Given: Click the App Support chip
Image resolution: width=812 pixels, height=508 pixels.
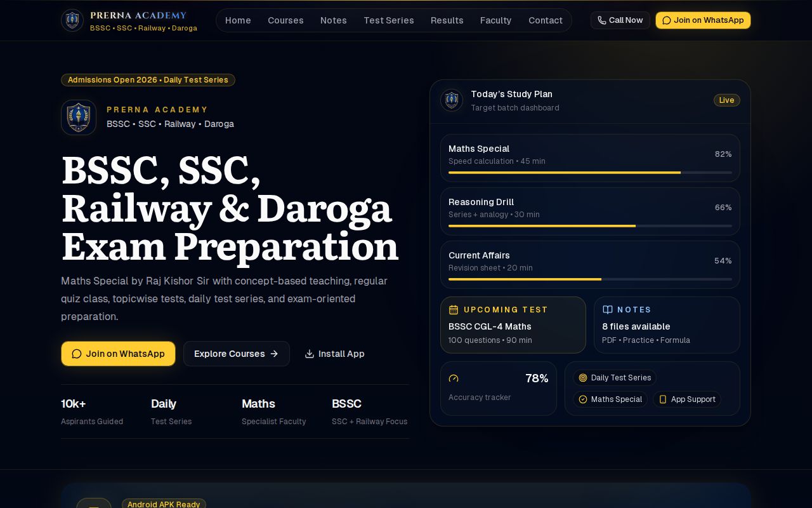Looking at the screenshot, I should point(687,399).
